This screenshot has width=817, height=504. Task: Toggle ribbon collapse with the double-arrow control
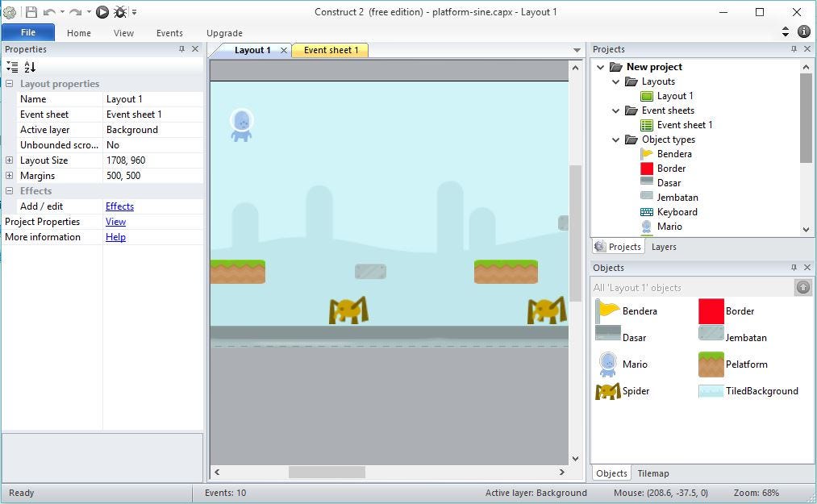pyautogui.click(x=785, y=31)
